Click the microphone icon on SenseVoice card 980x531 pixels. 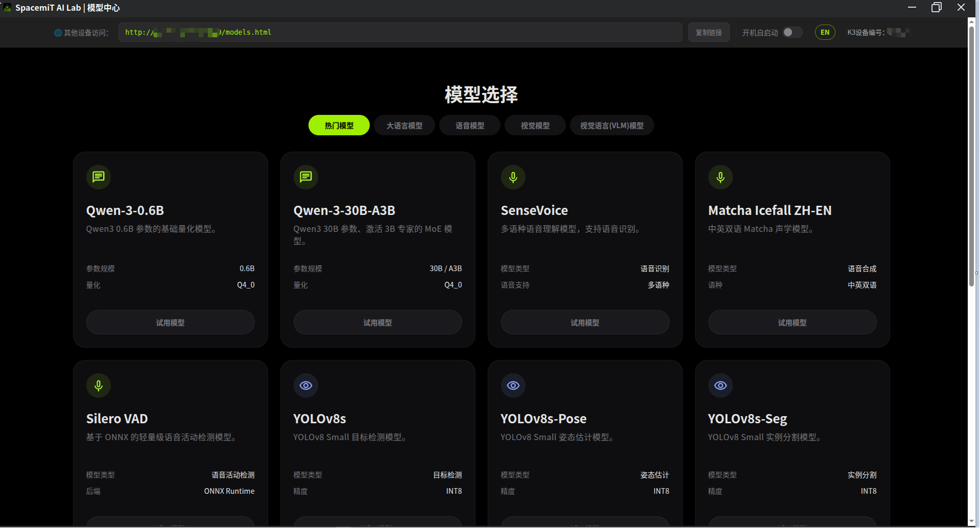coord(513,177)
